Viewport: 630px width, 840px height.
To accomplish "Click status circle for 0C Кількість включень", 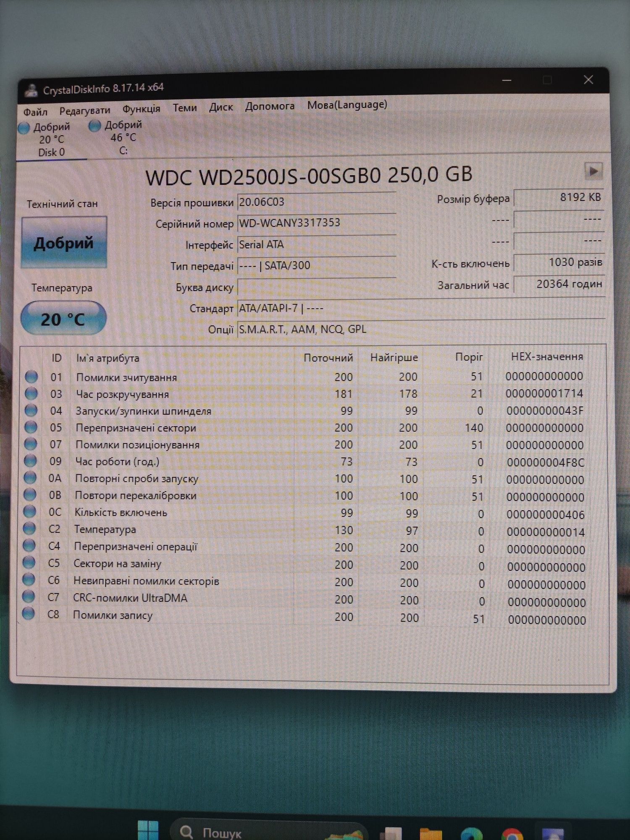I will [30, 512].
